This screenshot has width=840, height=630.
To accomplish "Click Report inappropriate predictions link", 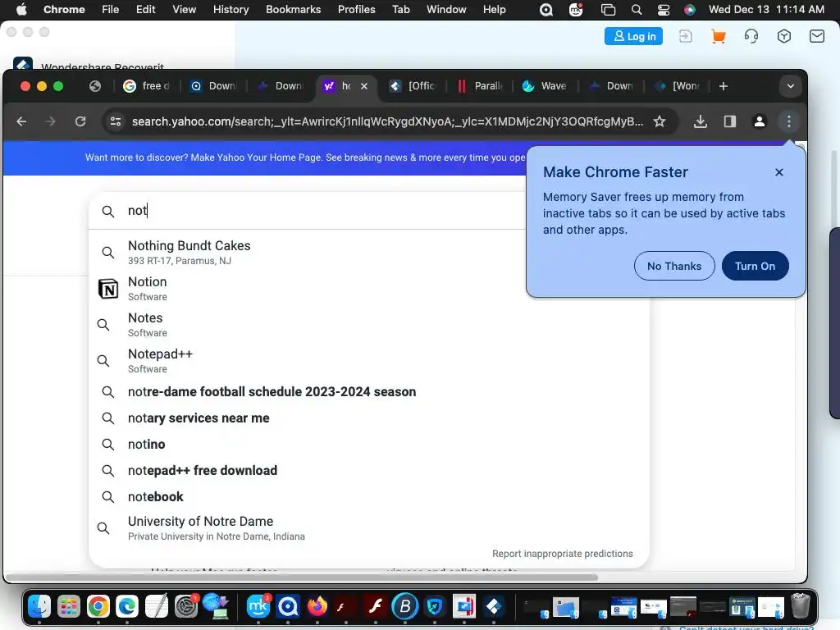I will coord(563,554).
